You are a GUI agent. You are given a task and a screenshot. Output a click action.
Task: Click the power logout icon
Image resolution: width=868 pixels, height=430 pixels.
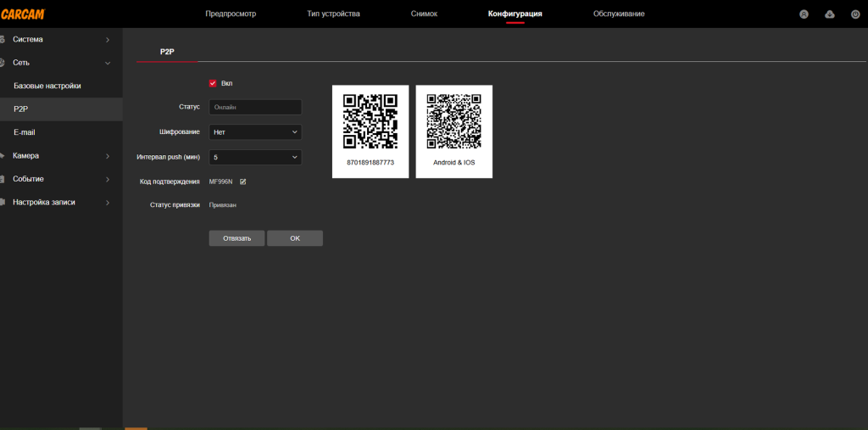854,14
